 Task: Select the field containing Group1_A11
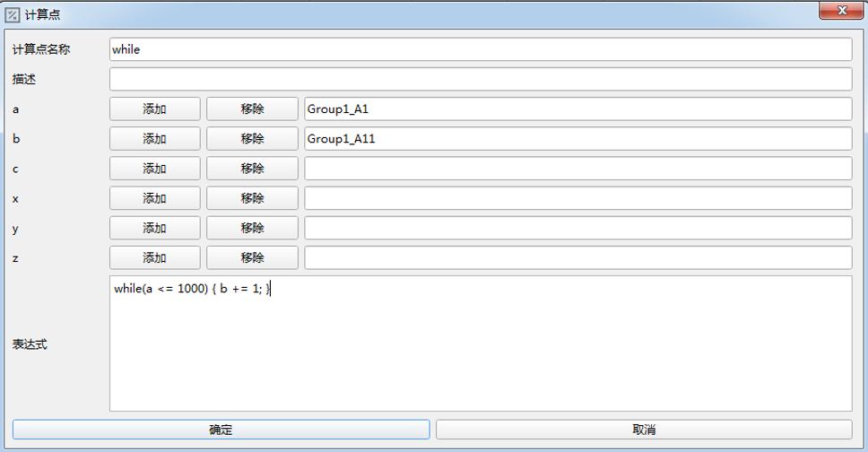click(x=577, y=138)
